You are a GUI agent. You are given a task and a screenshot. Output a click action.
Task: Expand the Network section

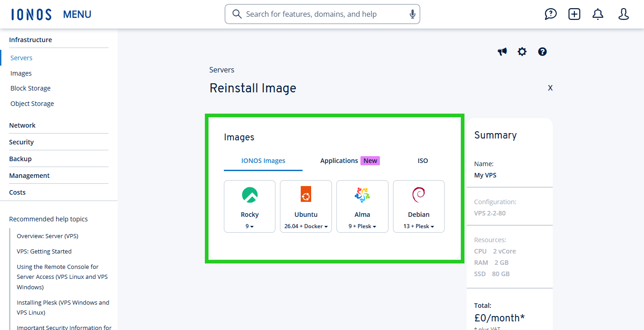[x=59, y=125]
